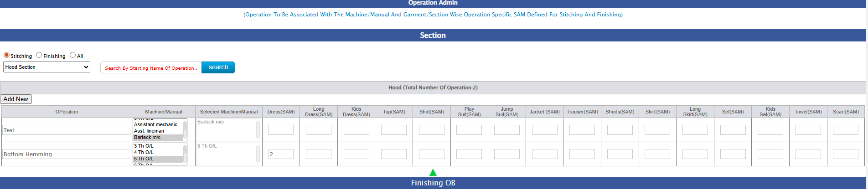Click the 5 Th O/L selected machine box
The image size is (868, 190).
[228, 154]
